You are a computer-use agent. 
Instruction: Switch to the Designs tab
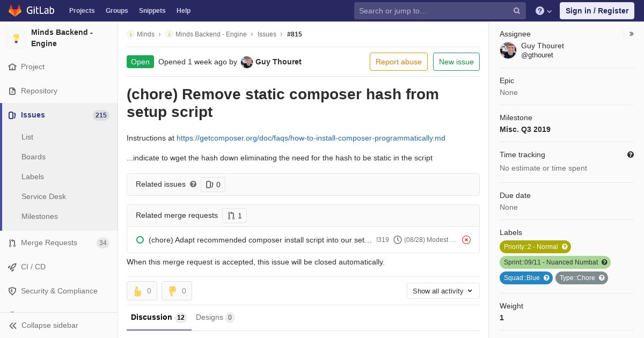click(x=215, y=318)
